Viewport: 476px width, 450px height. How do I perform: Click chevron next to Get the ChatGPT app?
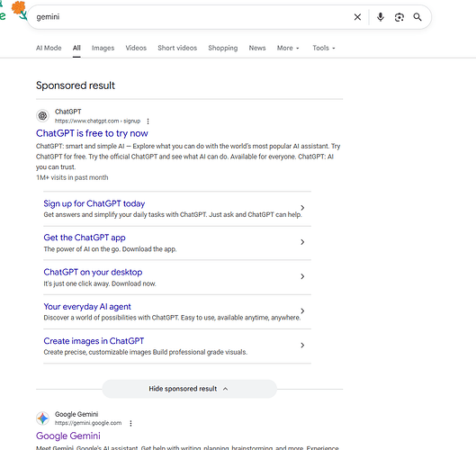(x=302, y=242)
